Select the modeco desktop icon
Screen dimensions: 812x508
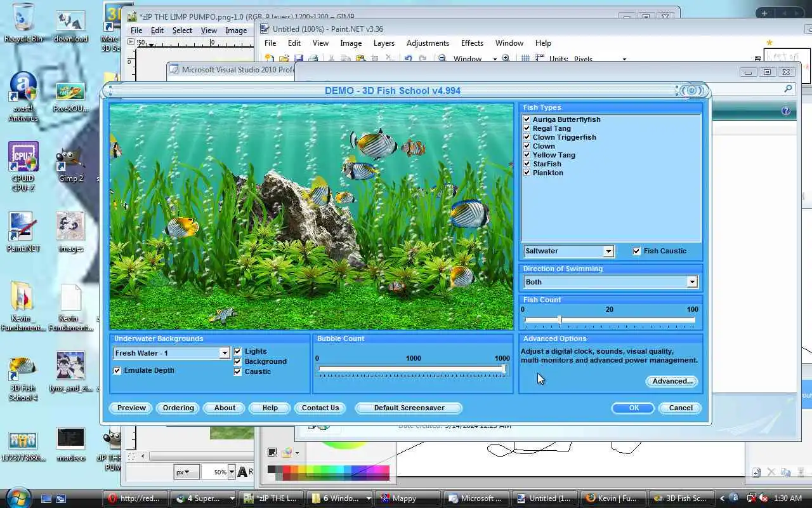click(70, 444)
